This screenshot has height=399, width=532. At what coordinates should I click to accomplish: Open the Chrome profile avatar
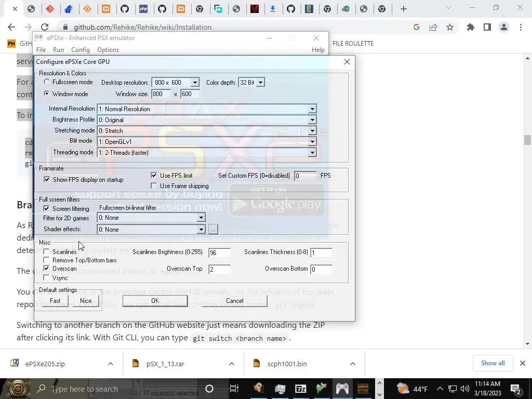[504, 27]
